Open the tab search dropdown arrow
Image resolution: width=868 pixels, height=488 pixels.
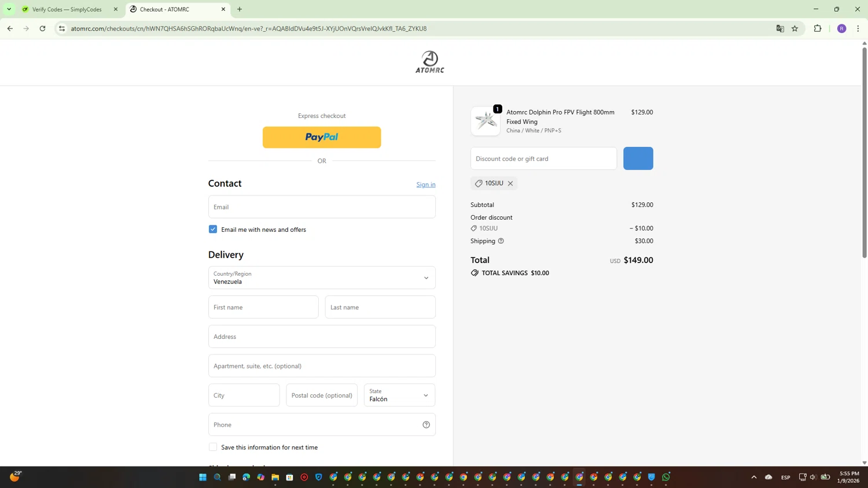[9, 9]
